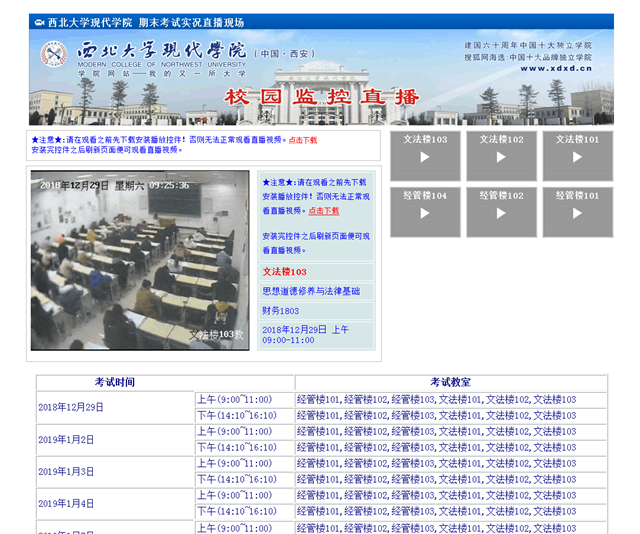This screenshot has height=534, width=640.
Task: Click the live classroom video feed
Action: click(140, 260)
